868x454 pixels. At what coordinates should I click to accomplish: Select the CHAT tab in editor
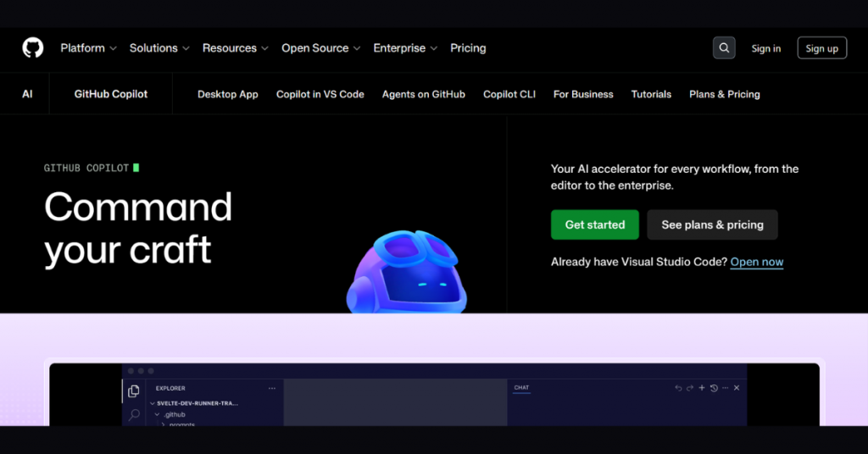point(521,388)
